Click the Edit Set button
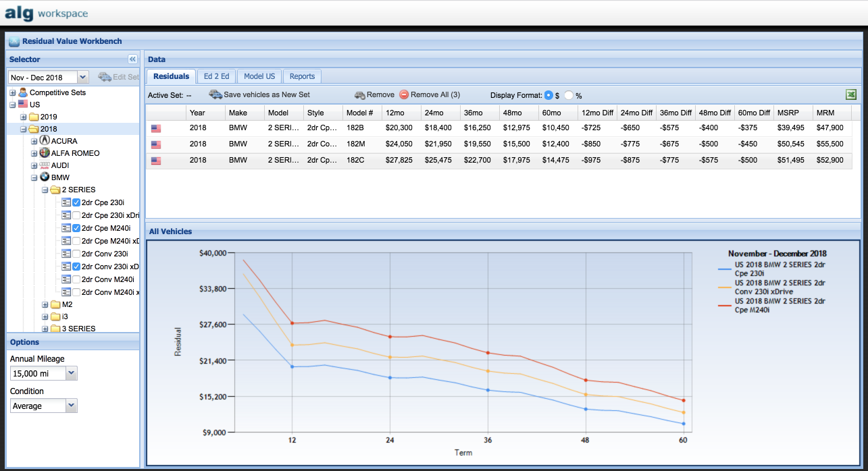 (x=119, y=77)
